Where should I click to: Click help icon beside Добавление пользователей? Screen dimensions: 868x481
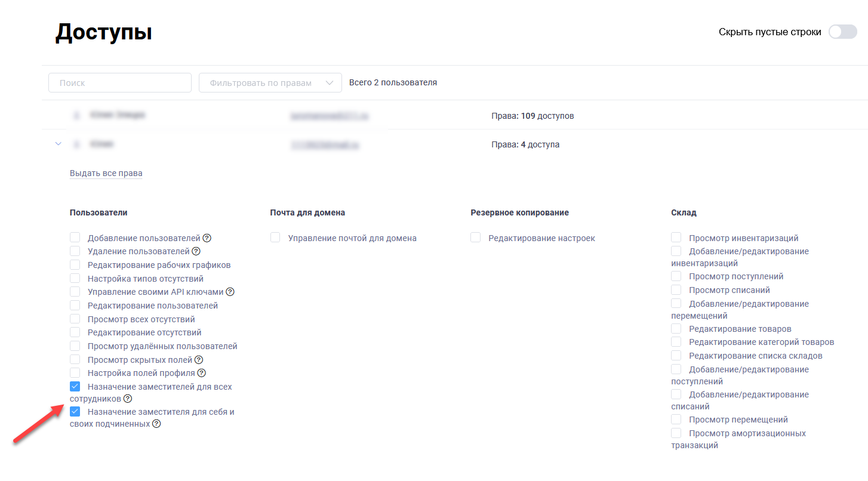coord(207,238)
